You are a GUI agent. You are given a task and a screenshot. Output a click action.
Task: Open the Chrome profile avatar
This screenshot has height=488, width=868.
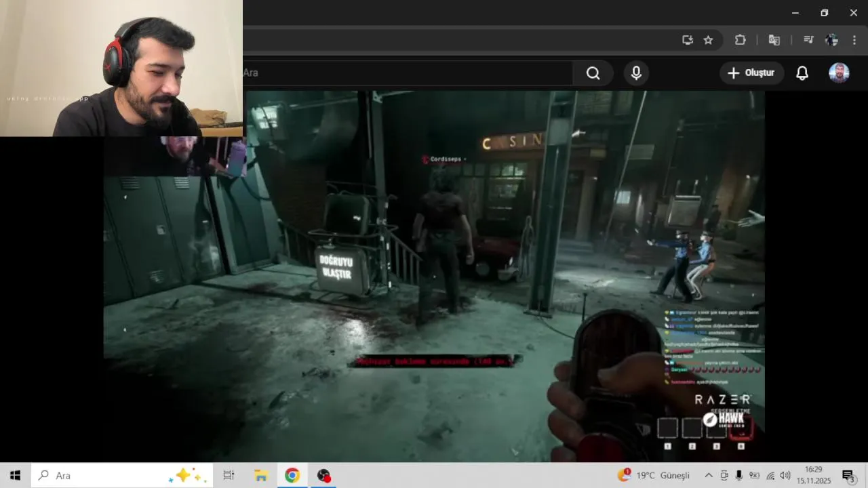click(x=831, y=40)
